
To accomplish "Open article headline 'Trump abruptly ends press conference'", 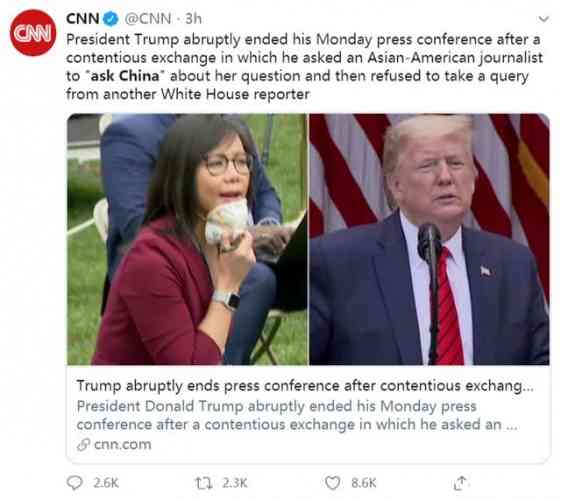I will tap(305, 386).
